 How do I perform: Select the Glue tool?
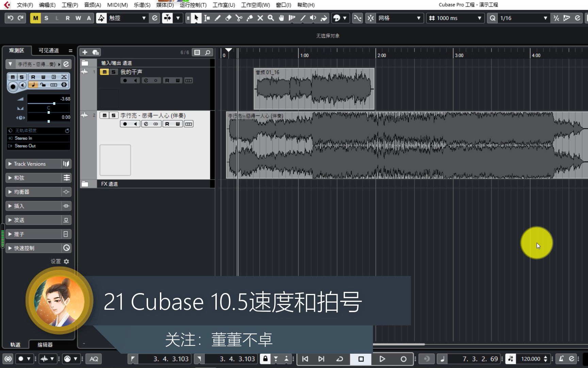[x=250, y=18]
